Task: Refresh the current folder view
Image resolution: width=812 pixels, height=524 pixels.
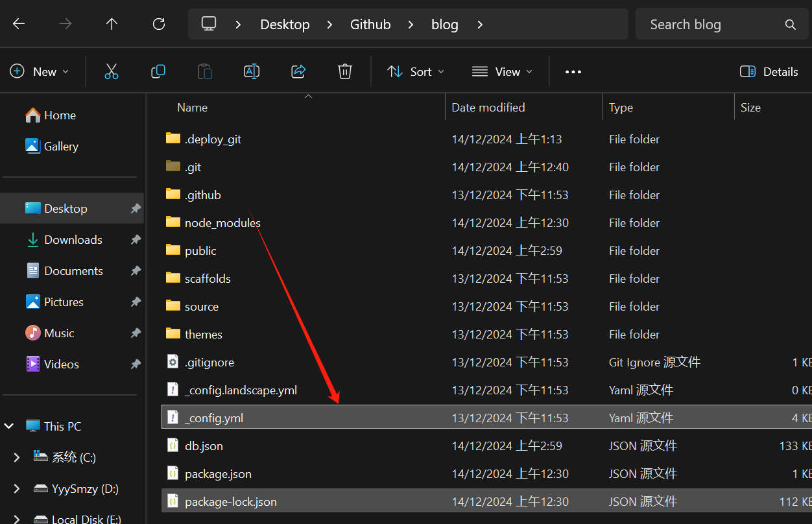Action: [159, 24]
